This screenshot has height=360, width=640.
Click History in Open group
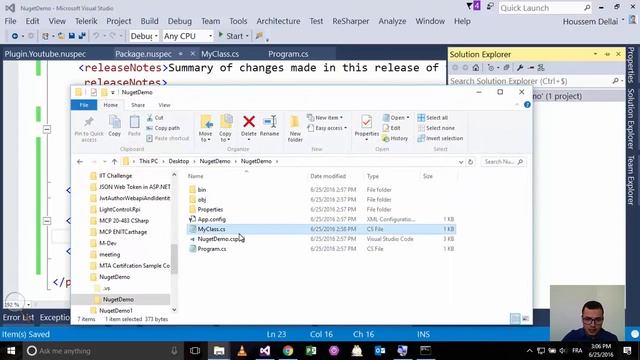(x=395, y=138)
